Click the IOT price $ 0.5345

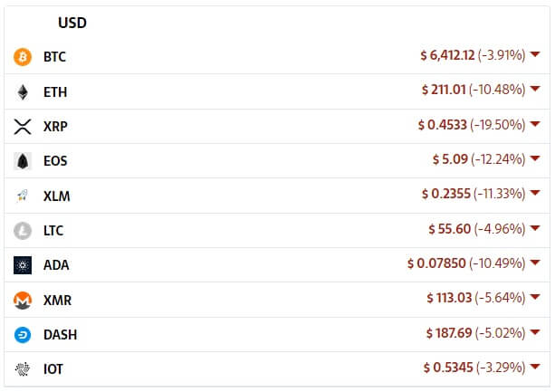pyautogui.click(x=448, y=368)
